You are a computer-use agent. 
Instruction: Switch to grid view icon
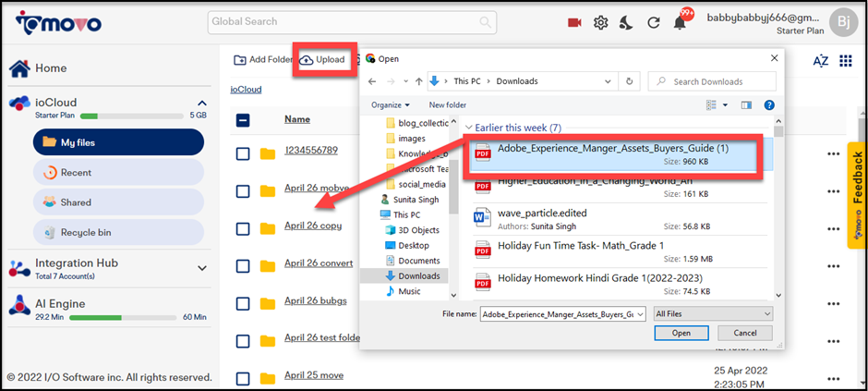846,60
